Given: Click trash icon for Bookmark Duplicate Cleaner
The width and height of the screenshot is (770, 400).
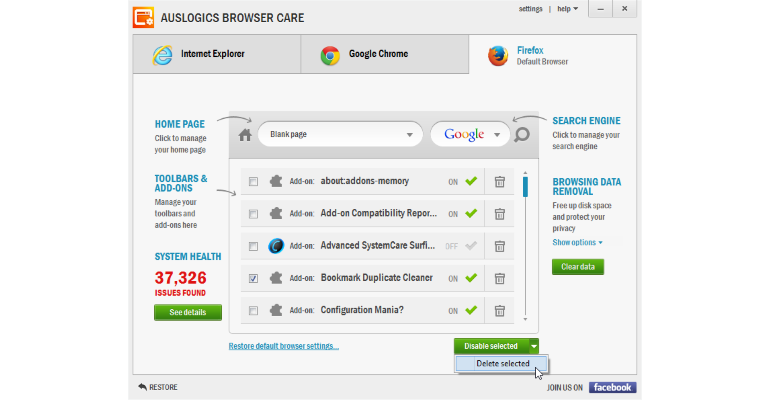Looking at the screenshot, I should [x=499, y=279].
